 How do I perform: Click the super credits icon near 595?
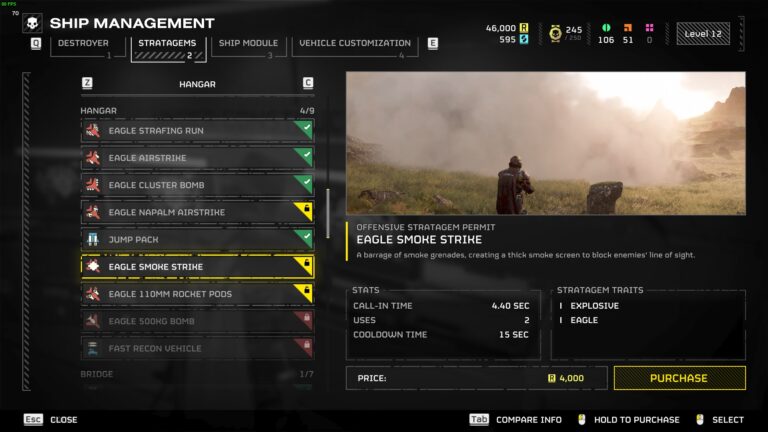524,39
